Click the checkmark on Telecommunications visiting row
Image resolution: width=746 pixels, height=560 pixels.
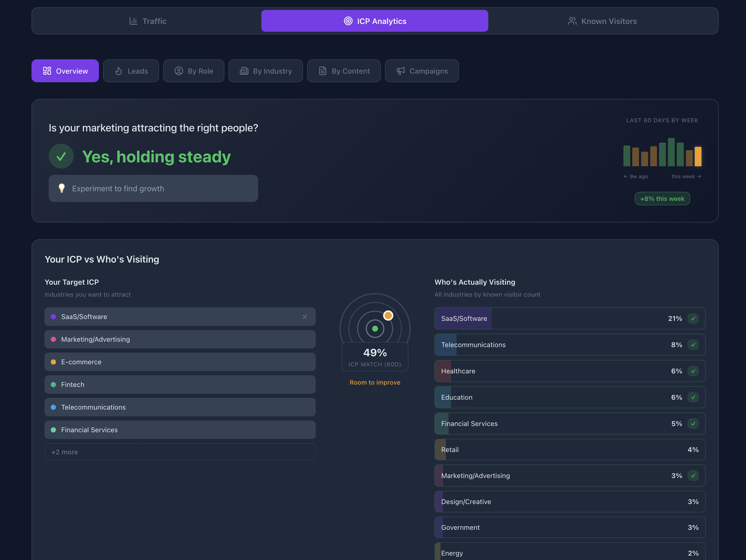(693, 345)
